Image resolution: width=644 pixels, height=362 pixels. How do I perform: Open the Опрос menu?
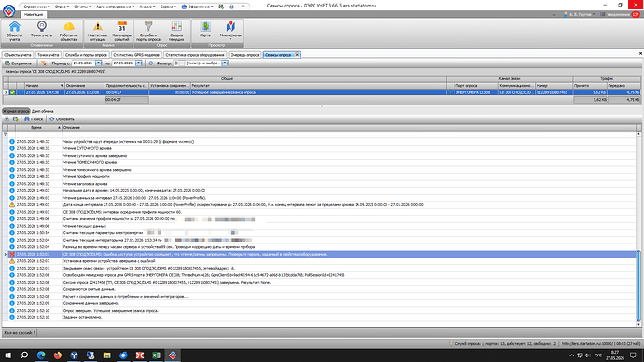[62, 7]
